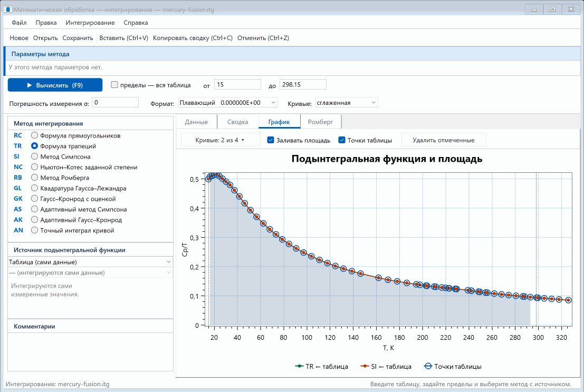584x392 pixels.
Task: Toggle Точки таблицы checkbox above chart
Action: (x=342, y=140)
